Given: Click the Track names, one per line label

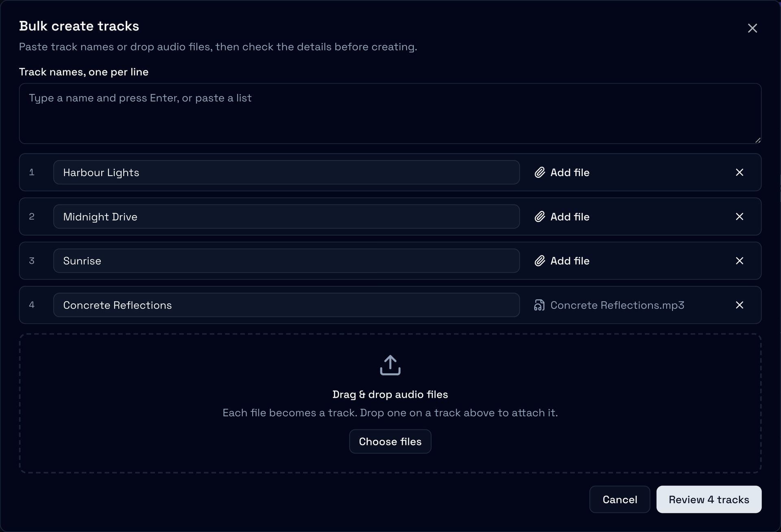Looking at the screenshot, I should (84, 72).
